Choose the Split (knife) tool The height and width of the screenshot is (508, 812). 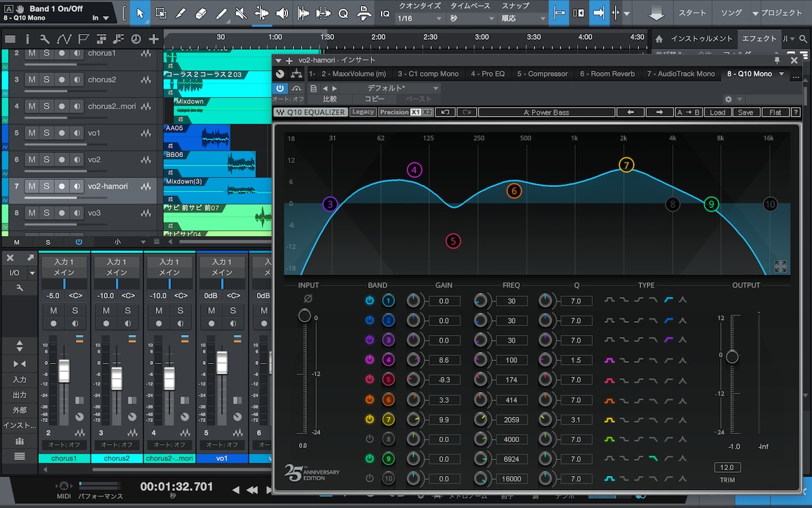pyautogui.click(x=181, y=13)
